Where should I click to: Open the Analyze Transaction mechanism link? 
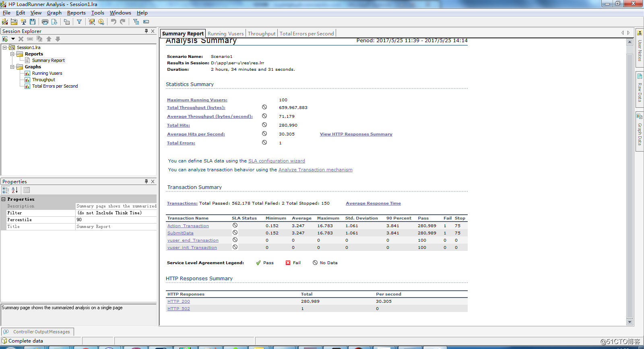point(316,170)
